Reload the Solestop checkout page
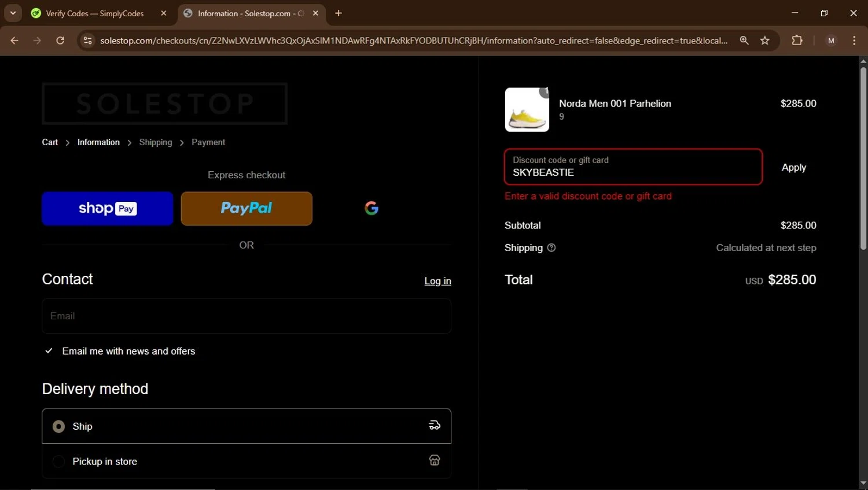868x490 pixels. coord(60,40)
